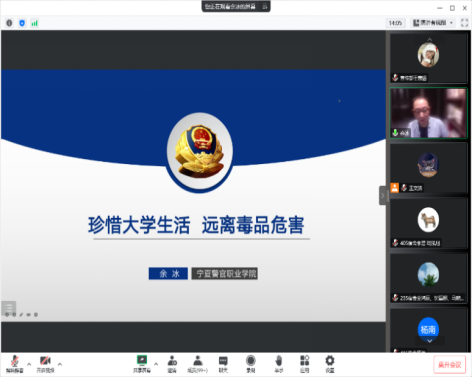
Task: Expand the audio options arrow beside the microphone
Action: pos(29,364)
